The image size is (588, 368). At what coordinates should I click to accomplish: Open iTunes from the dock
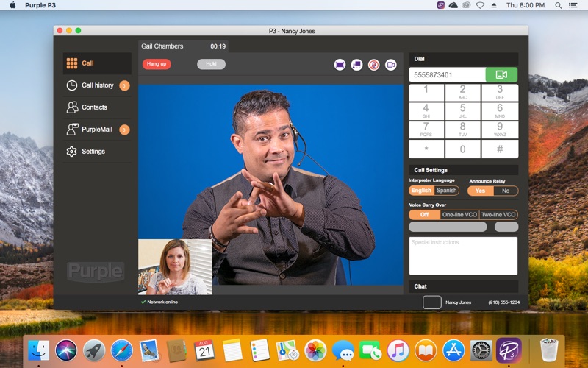point(398,350)
